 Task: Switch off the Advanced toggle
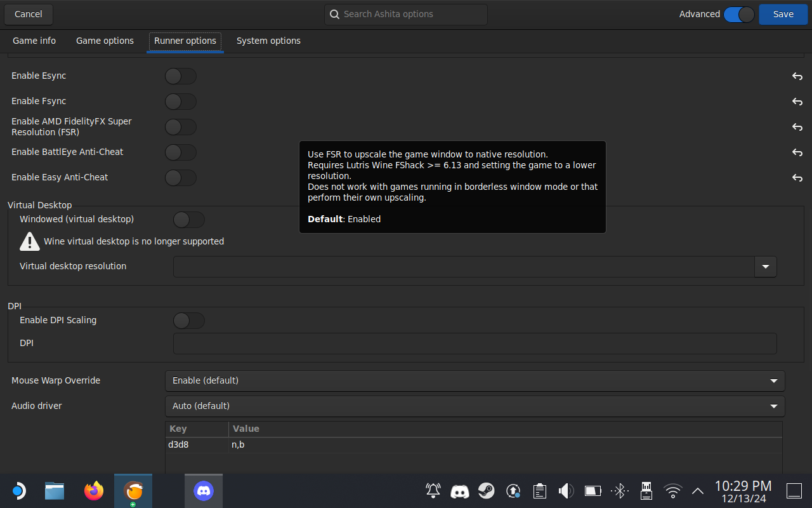739,14
